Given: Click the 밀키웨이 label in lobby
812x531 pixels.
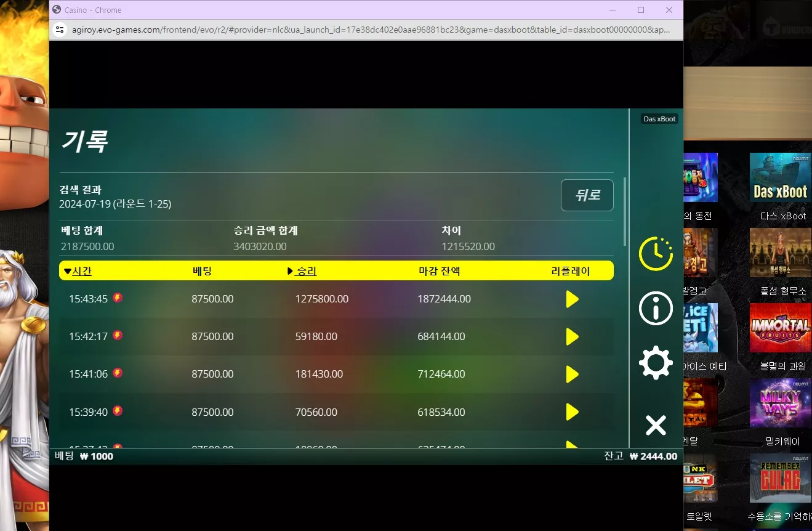Looking at the screenshot, I should 783,442.
